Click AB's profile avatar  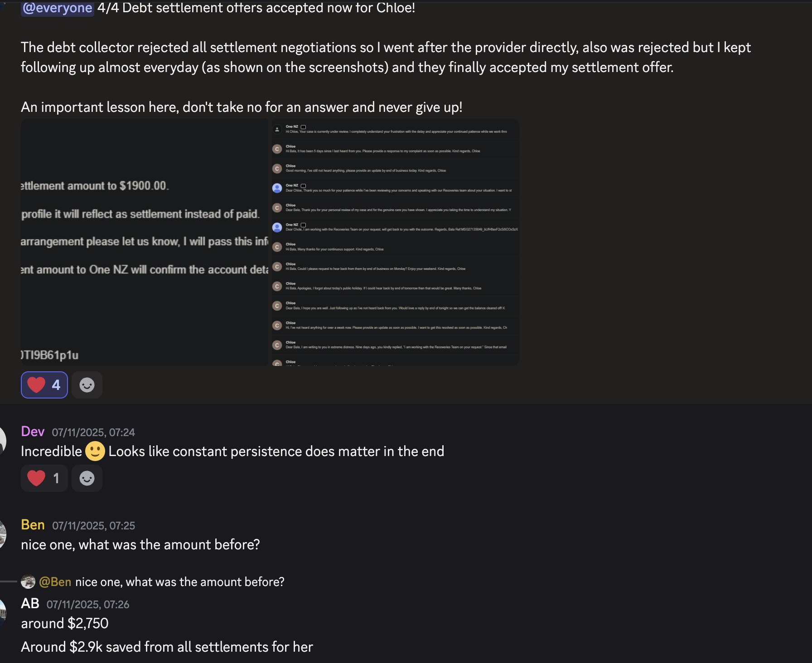(x=2, y=612)
